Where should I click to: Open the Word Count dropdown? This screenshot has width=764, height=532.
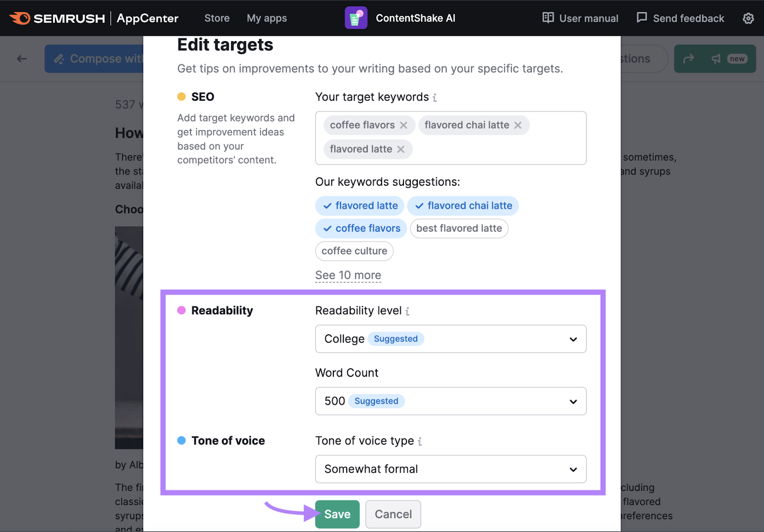point(450,401)
